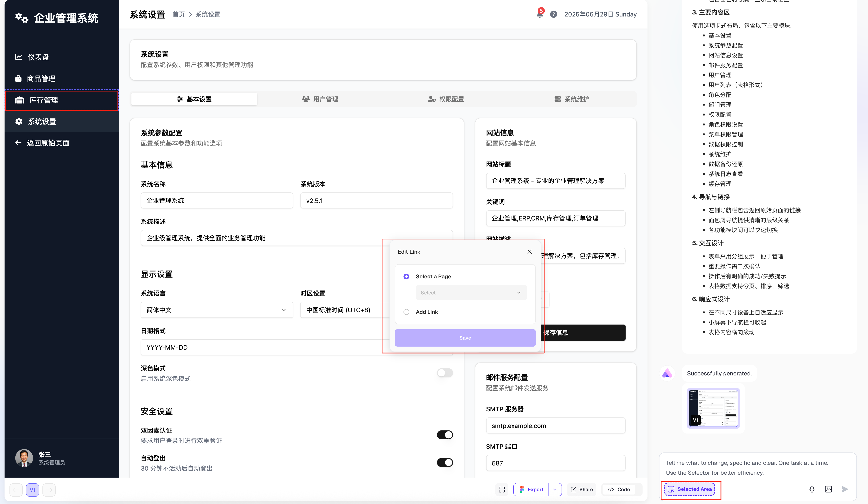Switch to the 系统维护 tab
The image size is (868, 504).
572,99
